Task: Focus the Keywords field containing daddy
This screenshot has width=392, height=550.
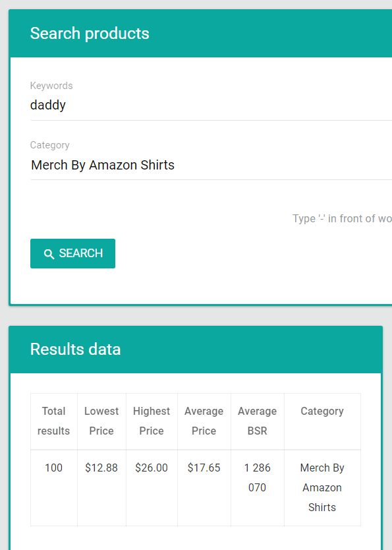Action: tap(211, 106)
